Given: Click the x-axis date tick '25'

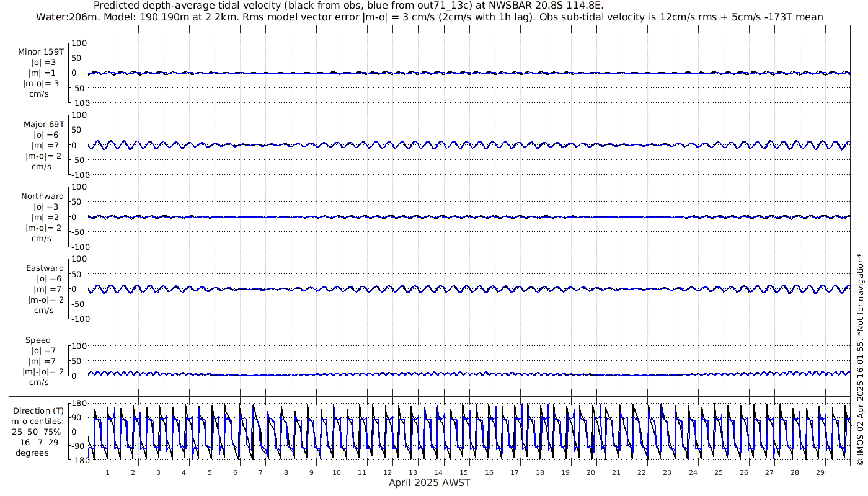Looking at the screenshot, I should [718, 472].
